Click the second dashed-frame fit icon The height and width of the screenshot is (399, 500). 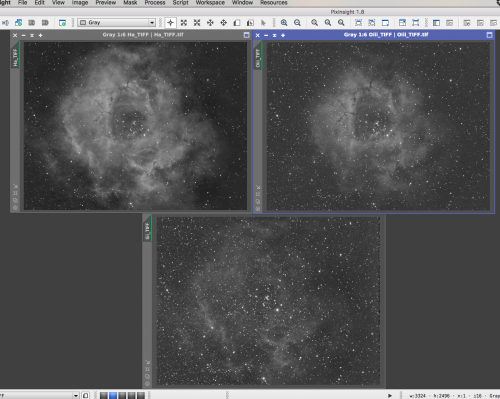tap(372, 23)
